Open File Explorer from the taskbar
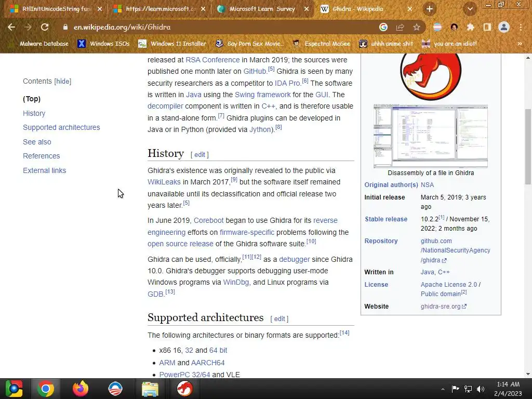The width and height of the screenshot is (532, 399). (150, 389)
